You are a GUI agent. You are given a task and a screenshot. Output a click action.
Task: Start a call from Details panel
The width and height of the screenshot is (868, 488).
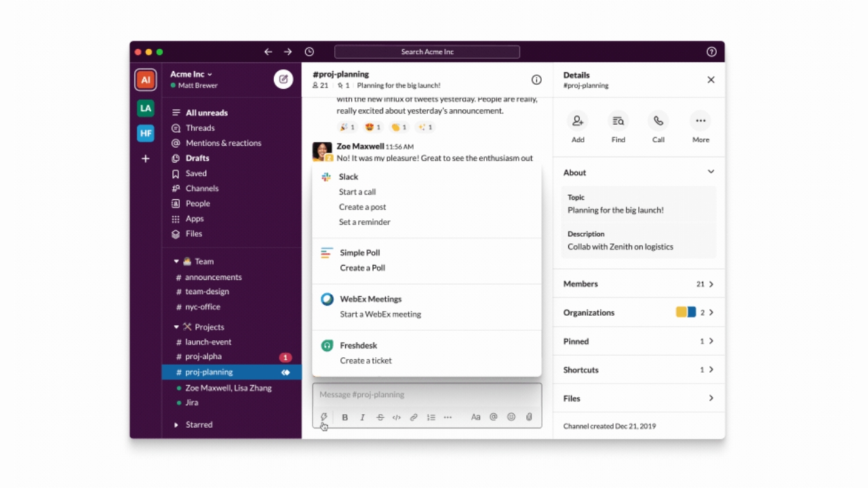658,127
